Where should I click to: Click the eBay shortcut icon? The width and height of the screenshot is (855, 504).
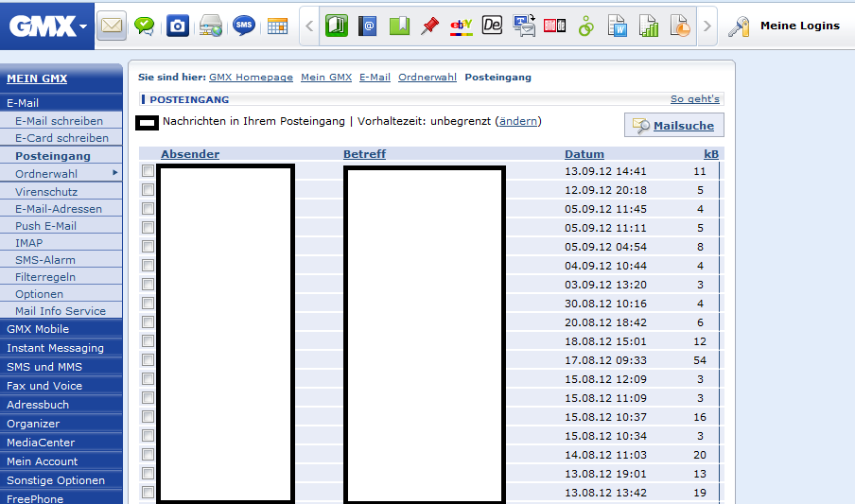[461, 26]
